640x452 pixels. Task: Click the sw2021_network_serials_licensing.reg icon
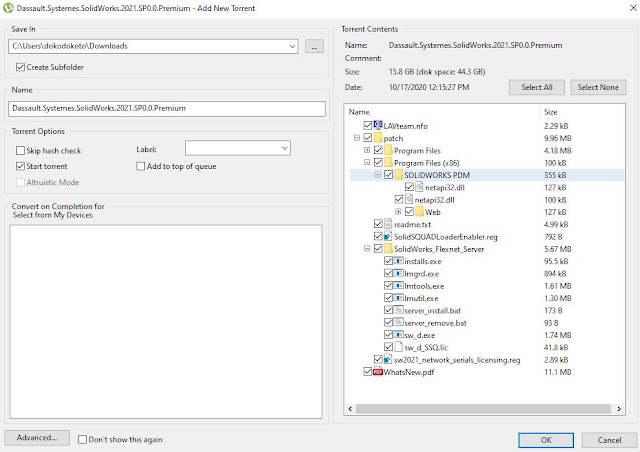tap(388, 359)
